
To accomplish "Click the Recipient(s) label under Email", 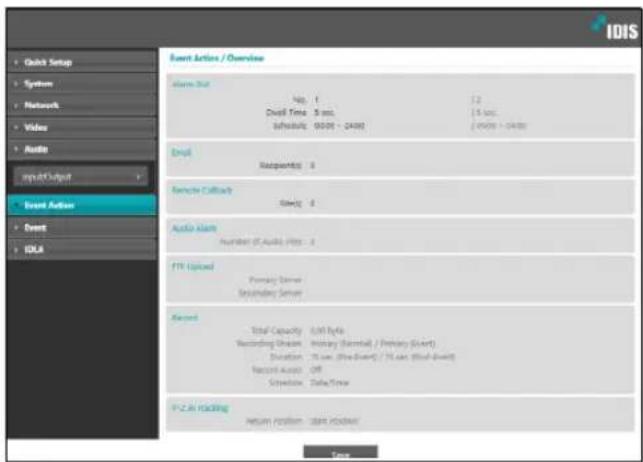I will (280, 166).
